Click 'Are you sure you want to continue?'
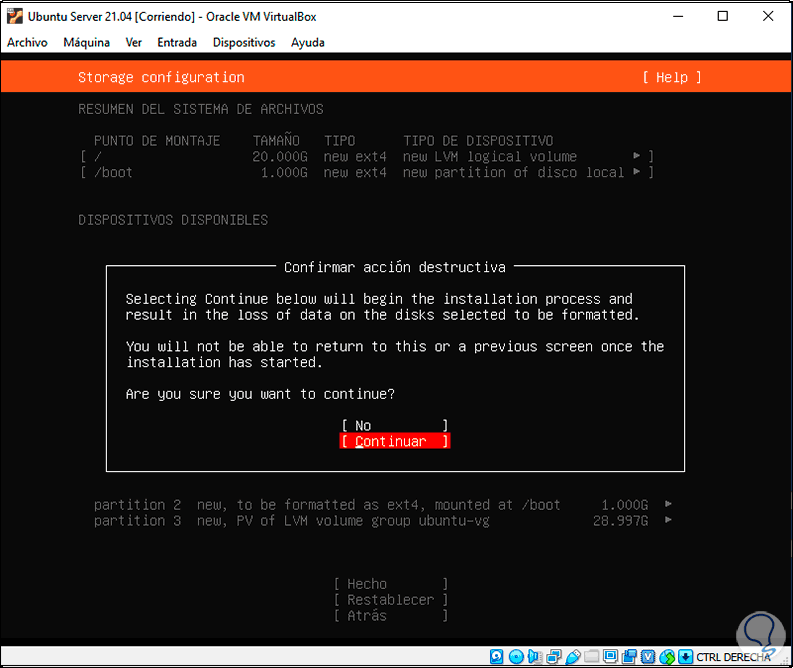 pyautogui.click(x=260, y=394)
